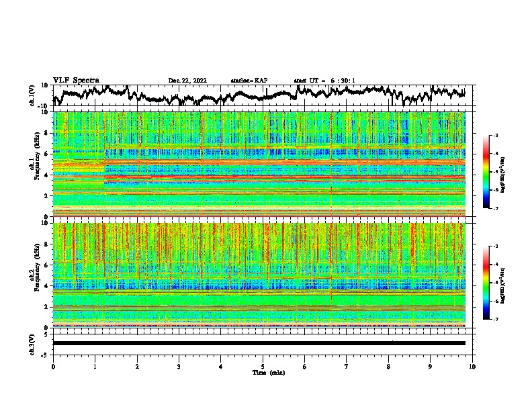Click the ch.2 colorbar 'log(PSD)' label
Screen dimensions: 532x411
point(503,285)
